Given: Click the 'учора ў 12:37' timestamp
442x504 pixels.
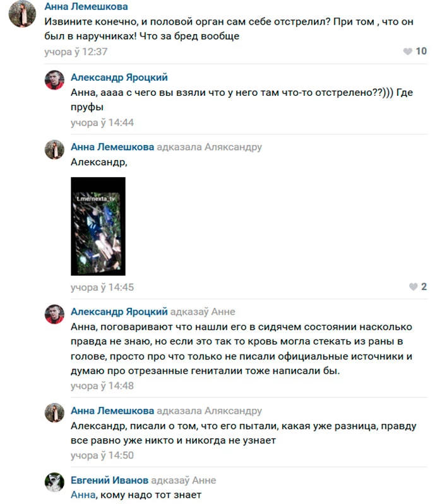Looking at the screenshot, I should pyautogui.click(x=76, y=52).
